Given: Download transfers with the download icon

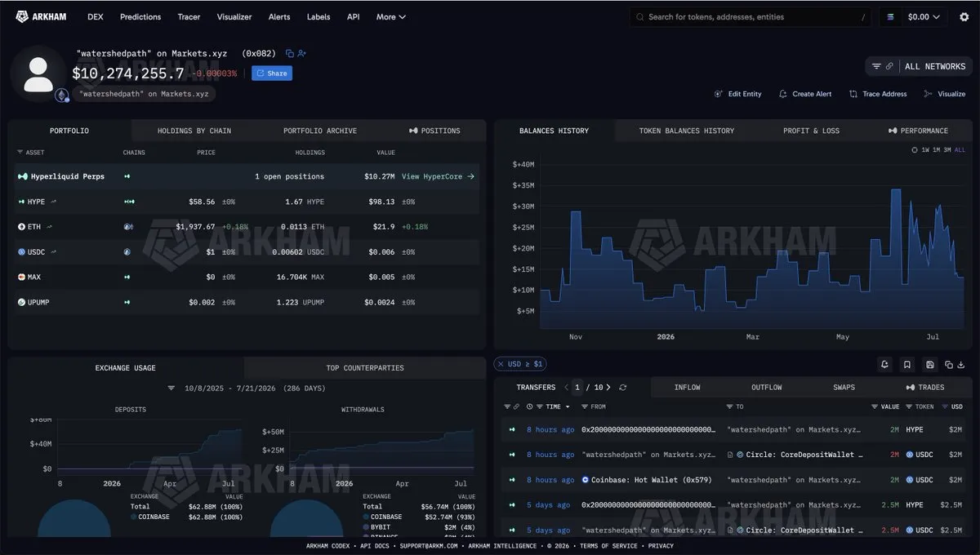Looking at the screenshot, I should pyautogui.click(x=961, y=364).
